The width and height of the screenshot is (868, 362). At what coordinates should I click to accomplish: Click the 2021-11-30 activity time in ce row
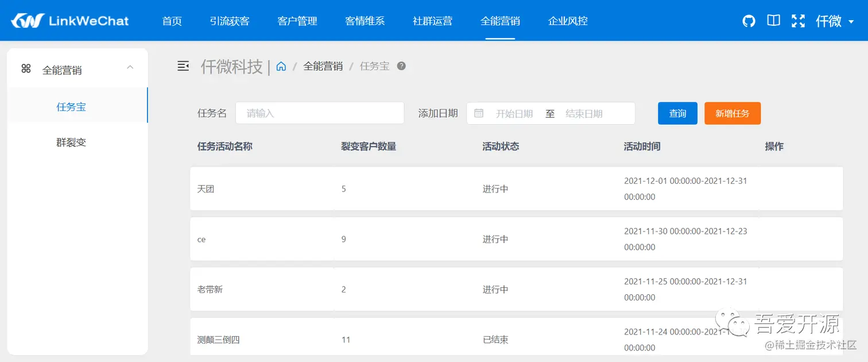pyautogui.click(x=685, y=239)
